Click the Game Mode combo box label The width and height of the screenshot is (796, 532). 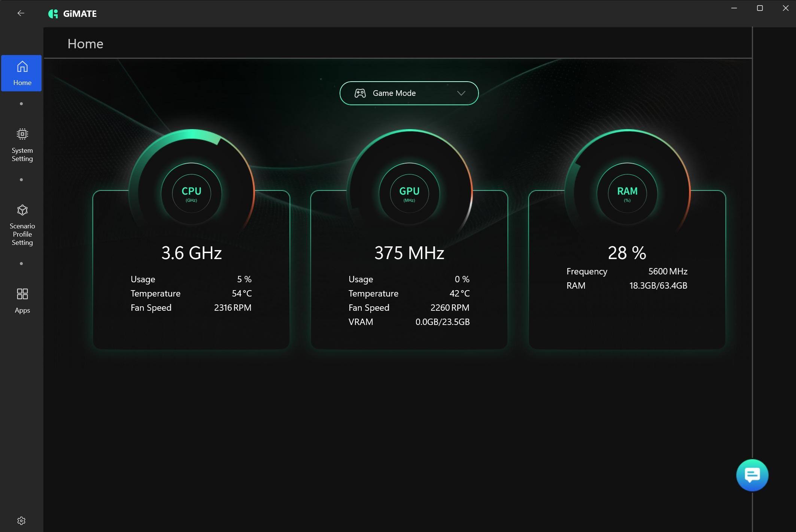click(394, 93)
